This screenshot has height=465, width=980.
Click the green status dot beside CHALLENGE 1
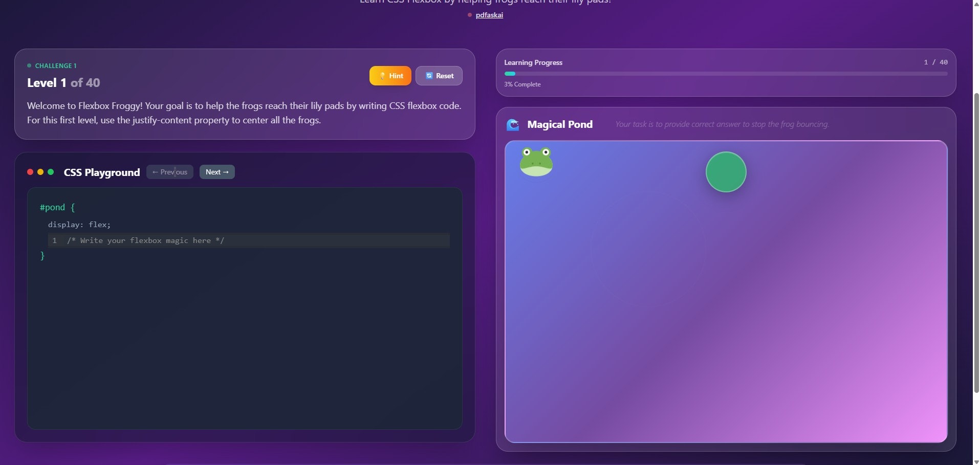pyautogui.click(x=29, y=65)
